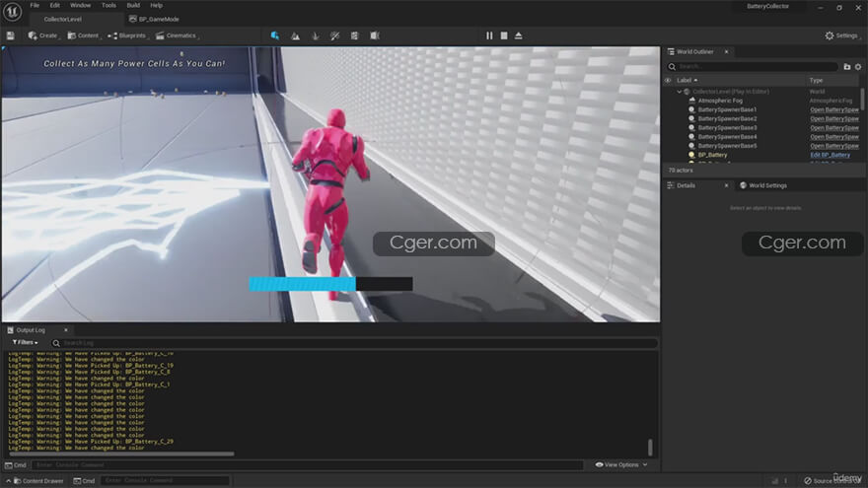Click the add folder icon in World Outliner

click(x=846, y=66)
